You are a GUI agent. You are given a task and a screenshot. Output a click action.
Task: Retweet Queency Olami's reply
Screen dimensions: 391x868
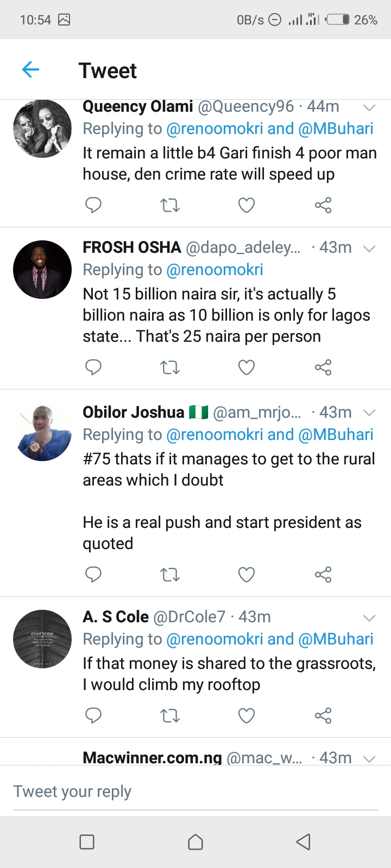(170, 205)
